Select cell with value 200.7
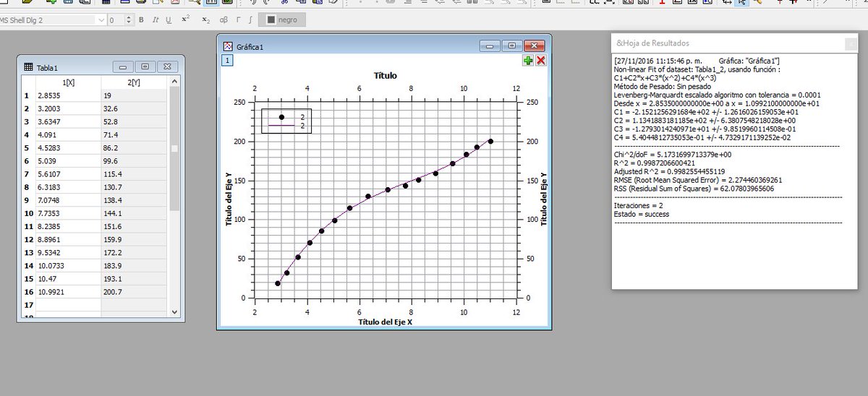The width and height of the screenshot is (868, 396). click(134, 292)
